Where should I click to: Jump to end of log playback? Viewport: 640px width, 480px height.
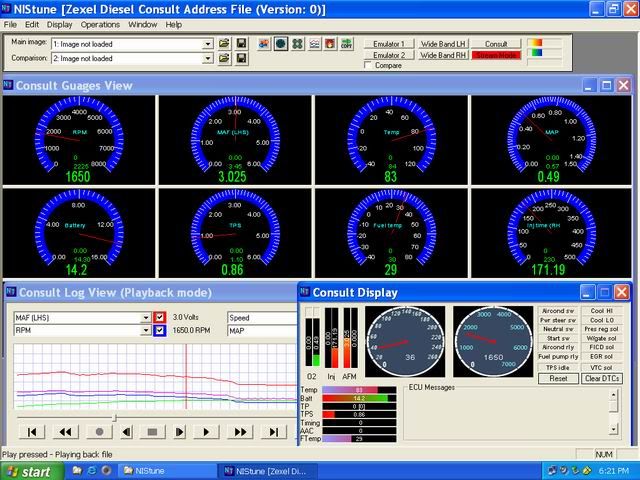[274, 431]
